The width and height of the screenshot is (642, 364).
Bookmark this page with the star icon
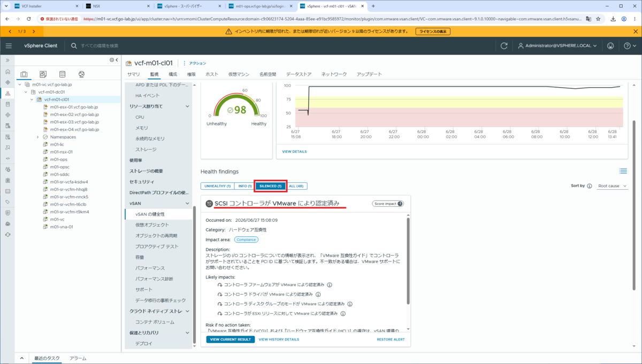click(598, 19)
